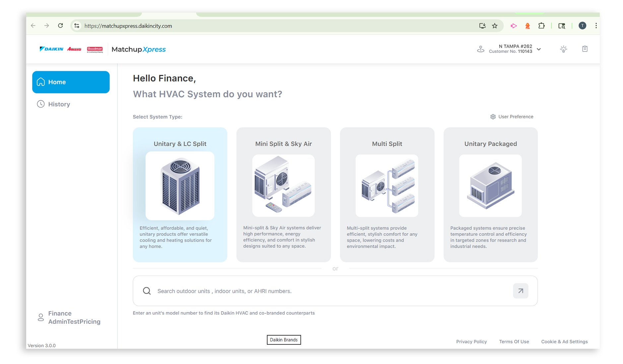The width and height of the screenshot is (623, 364).
Task: Open the Chrome three-dot menu
Action: tap(596, 26)
